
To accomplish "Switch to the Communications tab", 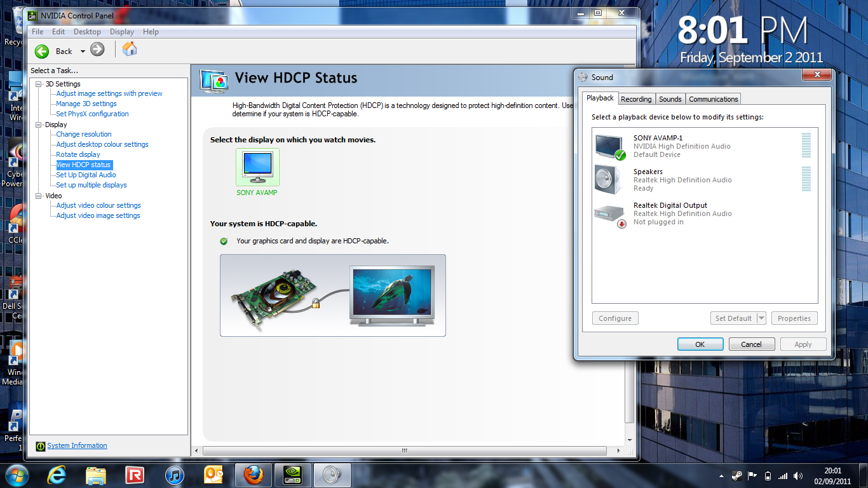I will (x=713, y=99).
